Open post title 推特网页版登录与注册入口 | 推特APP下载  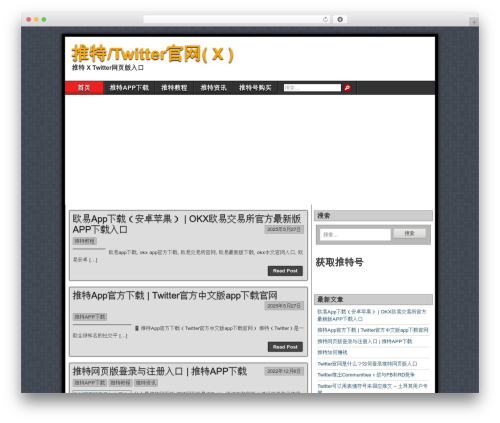point(160,371)
